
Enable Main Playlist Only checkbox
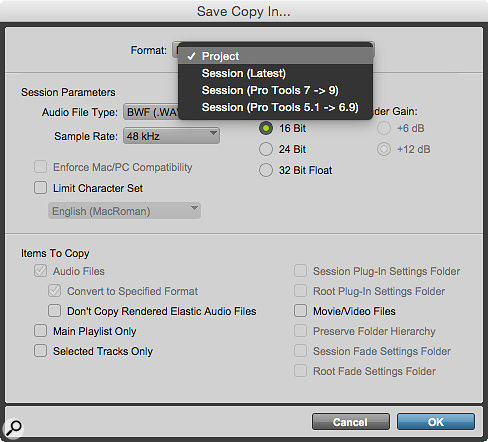(40, 331)
